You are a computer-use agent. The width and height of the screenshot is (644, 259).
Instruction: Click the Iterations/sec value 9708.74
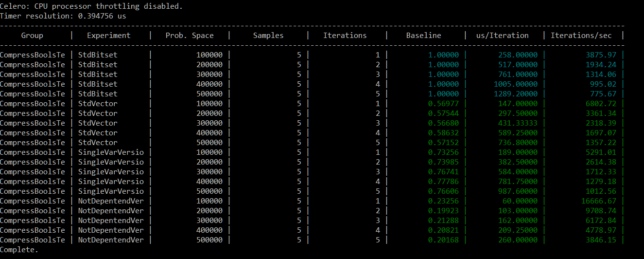click(x=601, y=211)
